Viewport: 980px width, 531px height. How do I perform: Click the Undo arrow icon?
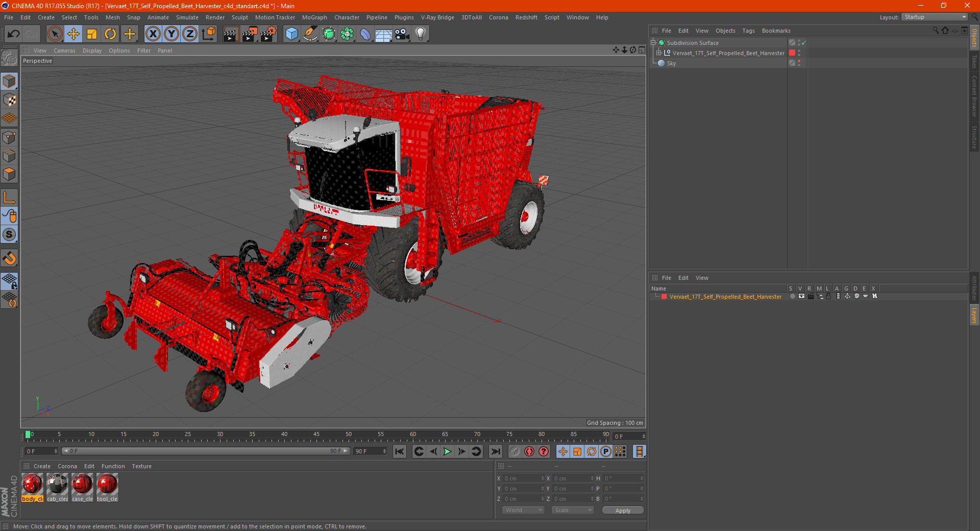point(14,34)
